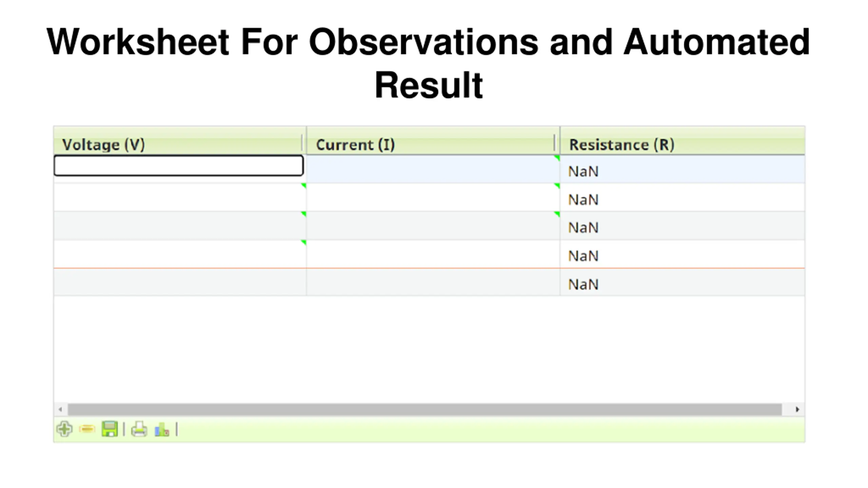Click the yellow minus remove row icon
This screenshot has width=868, height=488.
(87, 429)
